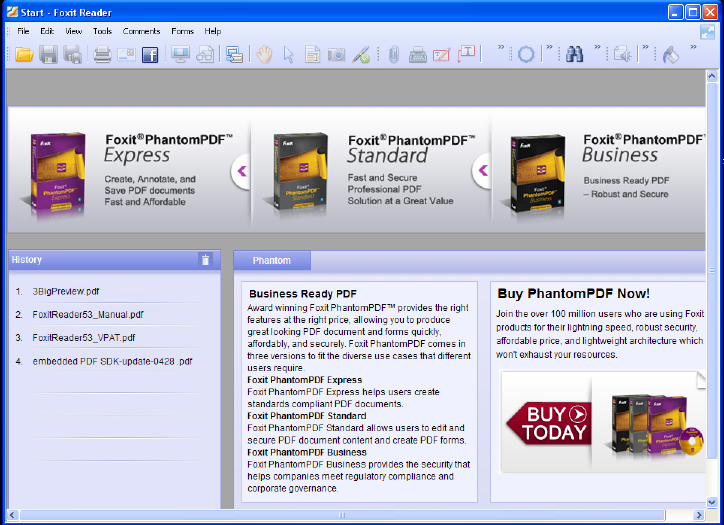This screenshot has height=525, width=724.
Task: Click the arrow beside the Express product card
Action: pyautogui.click(x=241, y=171)
